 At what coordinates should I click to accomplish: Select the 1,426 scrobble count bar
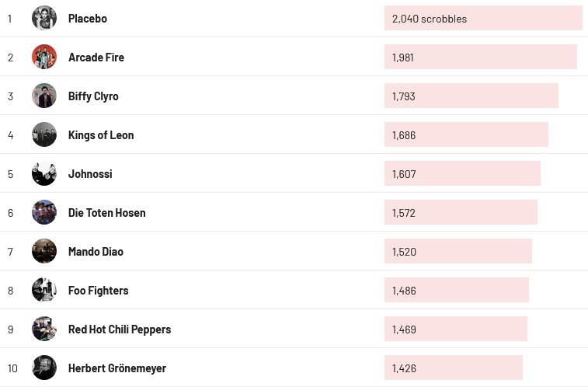[x=453, y=368]
